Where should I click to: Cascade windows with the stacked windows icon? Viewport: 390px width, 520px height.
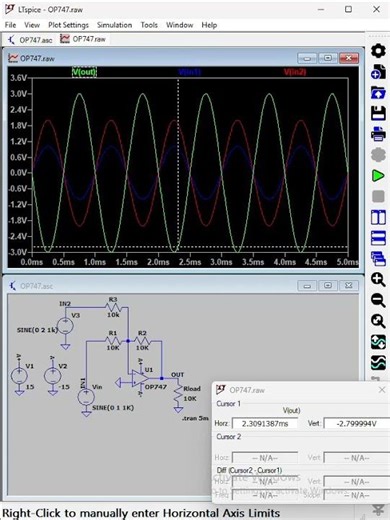378,259
